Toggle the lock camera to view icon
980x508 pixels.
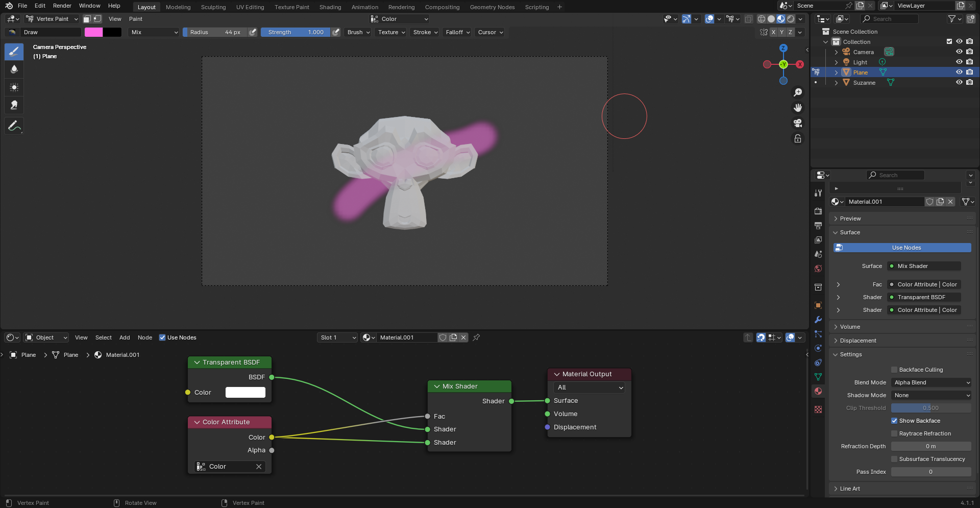click(798, 138)
